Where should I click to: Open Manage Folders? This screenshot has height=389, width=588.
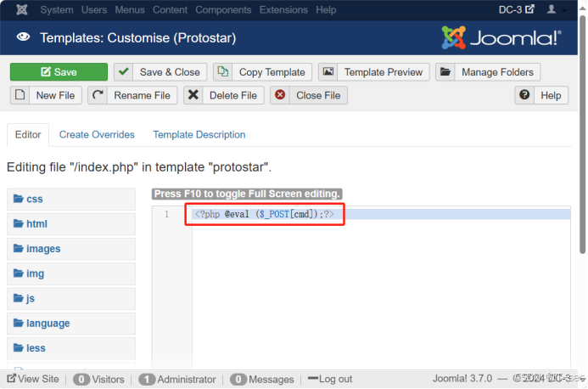(x=488, y=71)
